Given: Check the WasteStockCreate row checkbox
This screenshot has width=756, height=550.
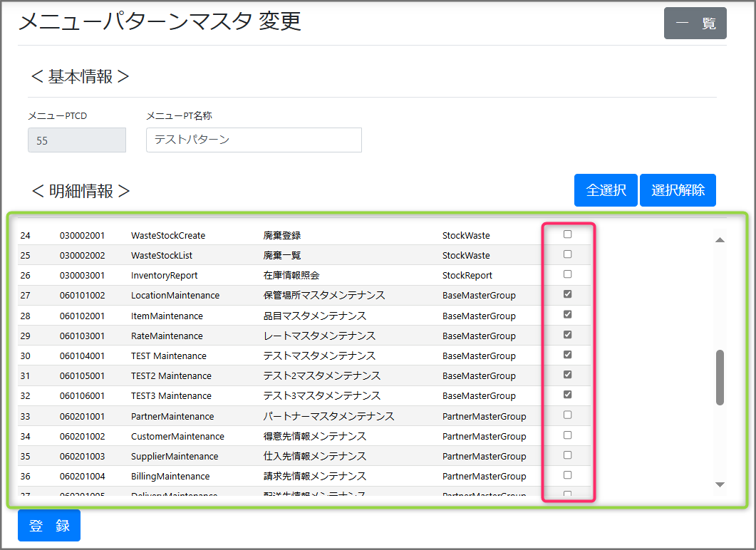Looking at the screenshot, I should pyautogui.click(x=568, y=234).
